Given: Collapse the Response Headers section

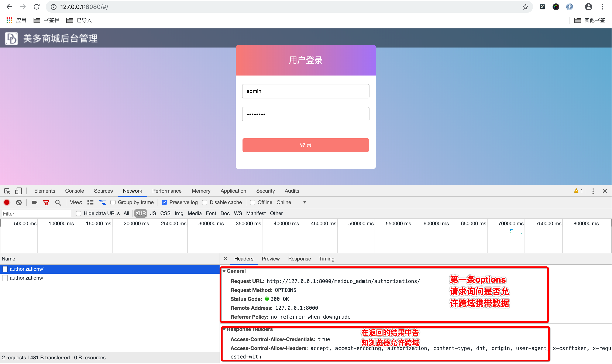Looking at the screenshot, I should coord(224,329).
